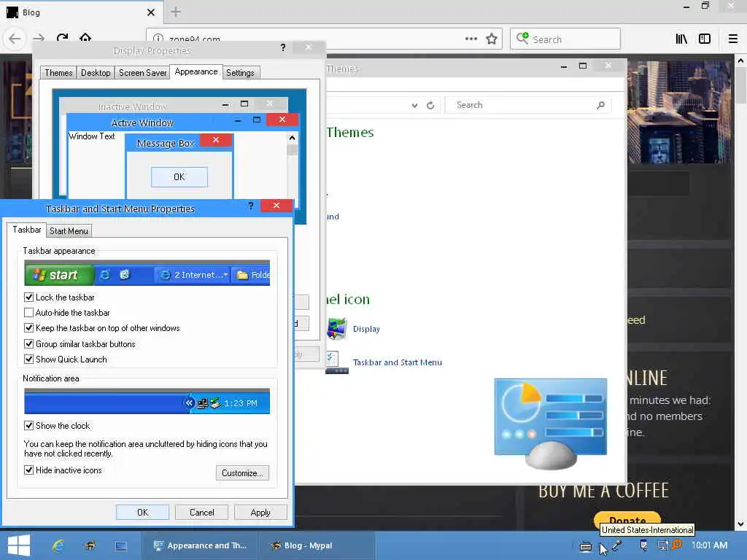Switch to the Settings tab
747x560 pixels.
coord(240,73)
